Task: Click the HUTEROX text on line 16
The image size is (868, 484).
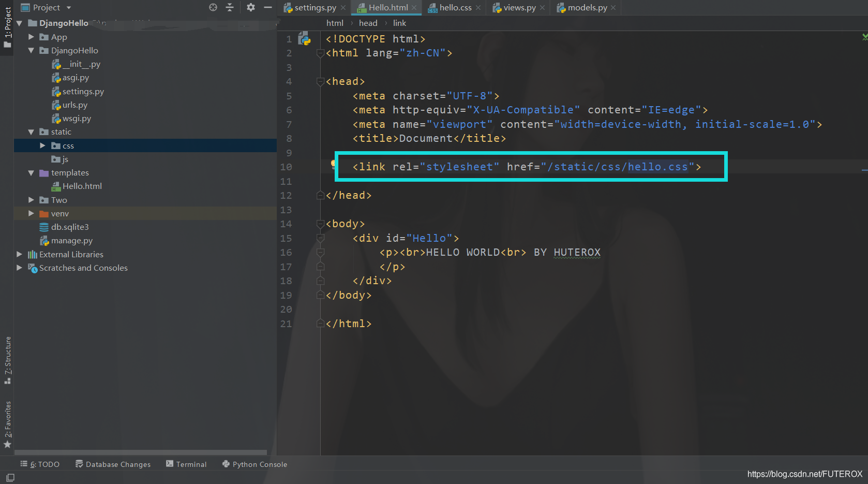Action: (x=577, y=252)
